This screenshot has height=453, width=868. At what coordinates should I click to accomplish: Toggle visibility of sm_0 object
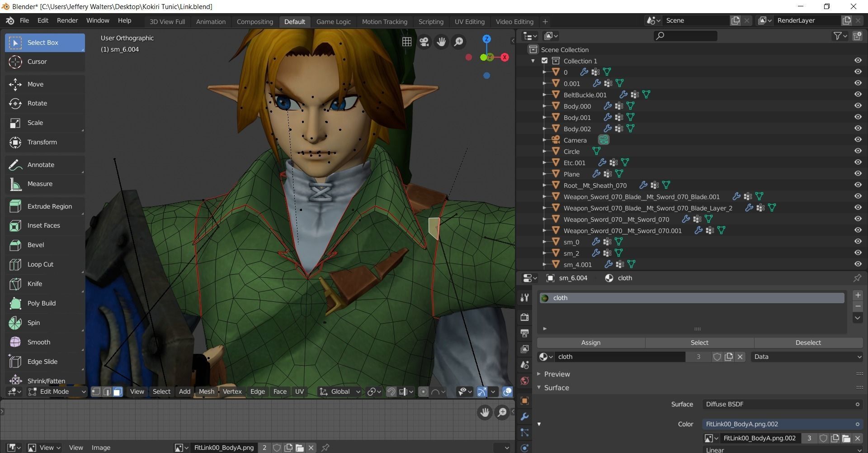point(857,241)
